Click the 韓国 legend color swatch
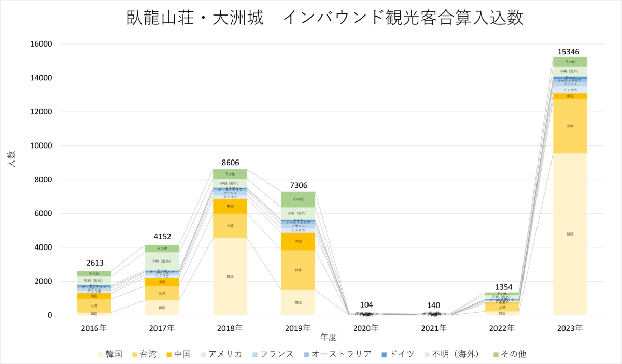The image size is (622, 364). pyautogui.click(x=100, y=354)
